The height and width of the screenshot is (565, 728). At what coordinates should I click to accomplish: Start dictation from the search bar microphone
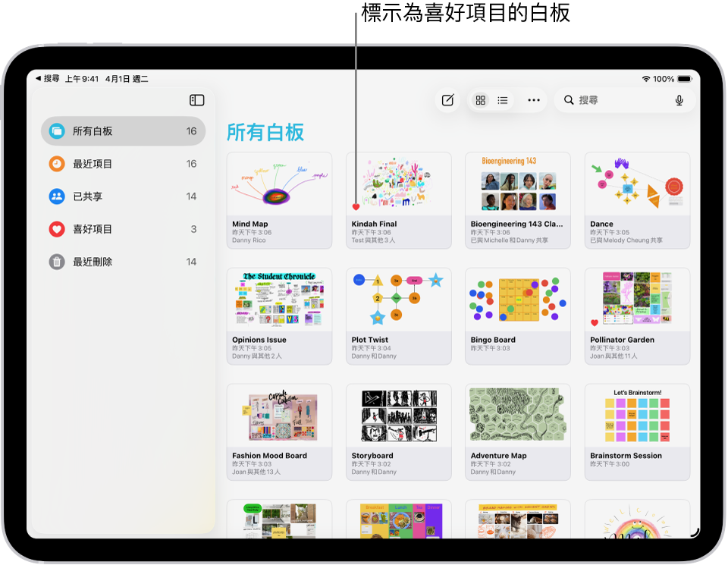(679, 99)
